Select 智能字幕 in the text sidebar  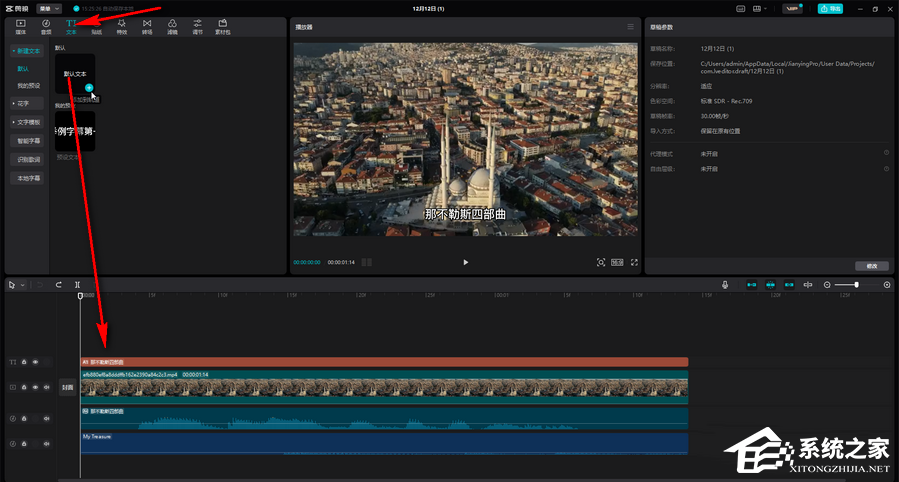point(28,141)
